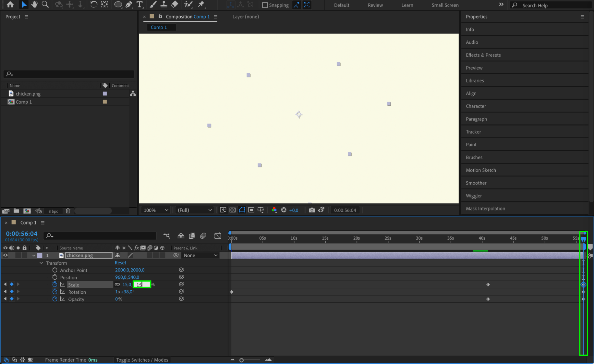Enable the Snapping checkbox

265,5
